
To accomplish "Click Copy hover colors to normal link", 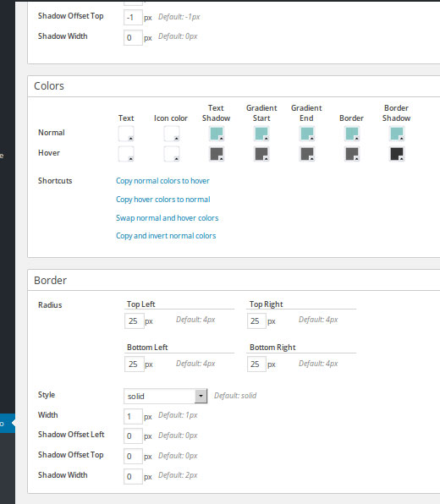I will click(162, 200).
